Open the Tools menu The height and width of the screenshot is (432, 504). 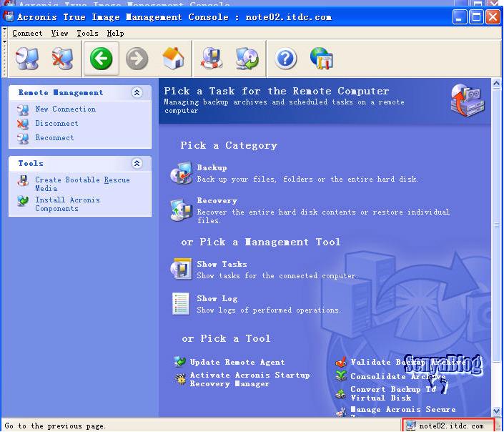click(x=87, y=33)
